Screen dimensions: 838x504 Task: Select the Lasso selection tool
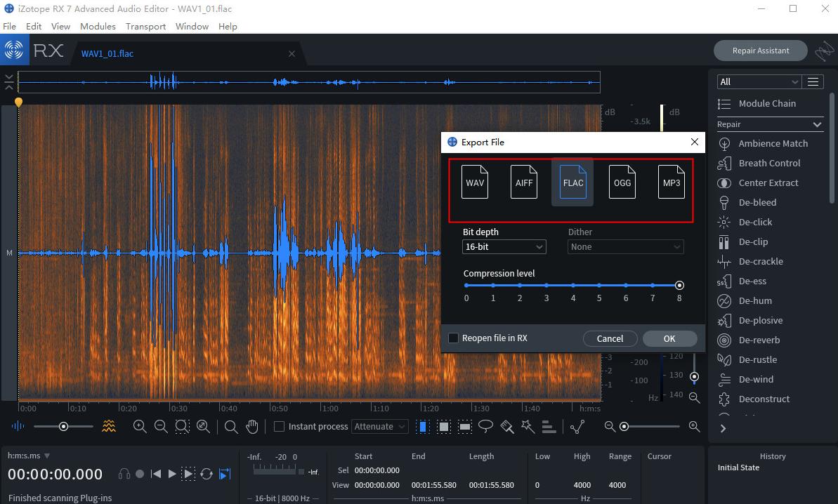485,426
